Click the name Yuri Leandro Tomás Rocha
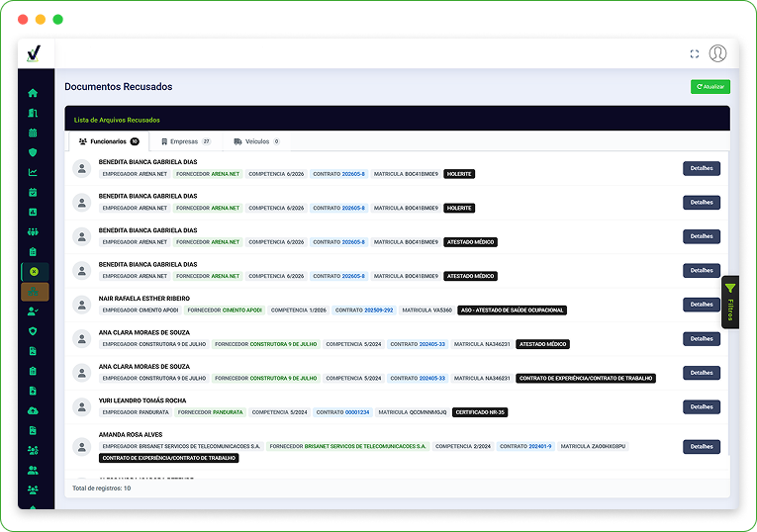The height and width of the screenshot is (532, 757). [x=142, y=400]
